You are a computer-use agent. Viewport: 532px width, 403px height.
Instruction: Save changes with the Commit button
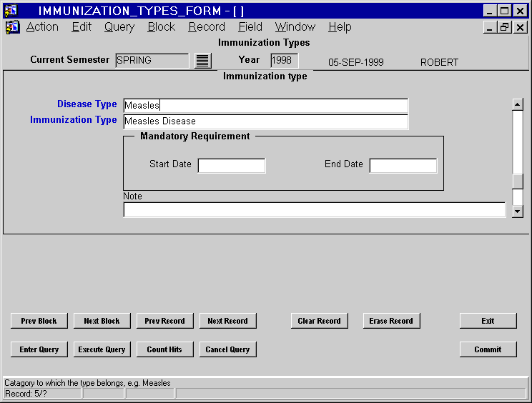click(x=488, y=349)
